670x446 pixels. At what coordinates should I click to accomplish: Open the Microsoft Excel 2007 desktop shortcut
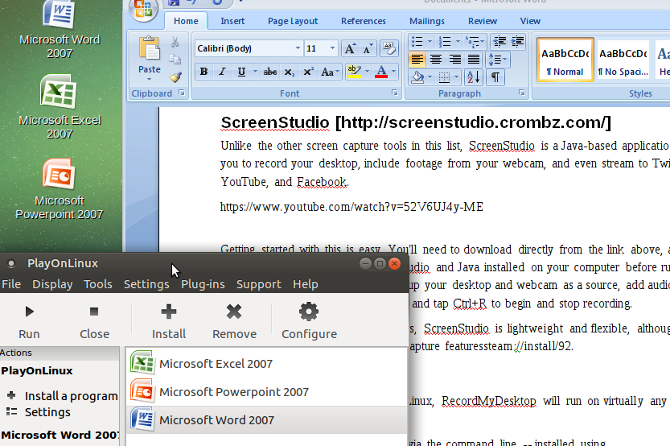click(59, 108)
